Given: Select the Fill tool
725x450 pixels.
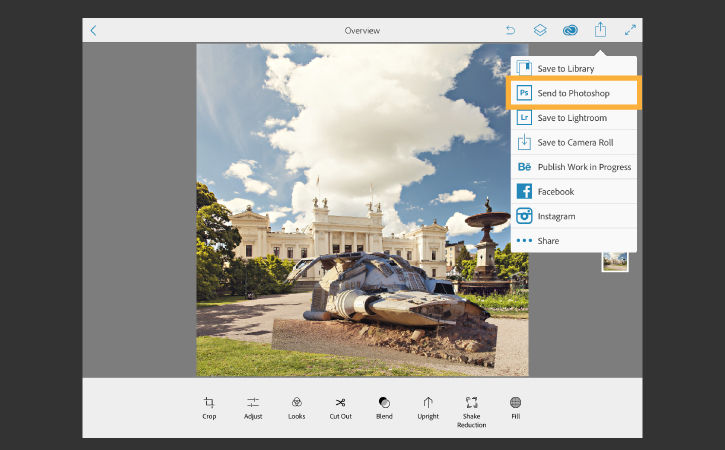Looking at the screenshot, I should [x=516, y=408].
